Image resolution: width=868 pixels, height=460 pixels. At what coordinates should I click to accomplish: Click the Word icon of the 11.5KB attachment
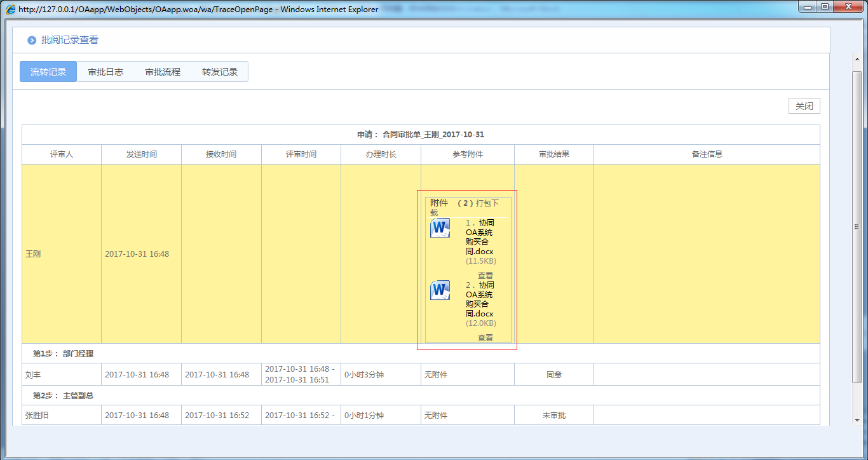point(440,228)
